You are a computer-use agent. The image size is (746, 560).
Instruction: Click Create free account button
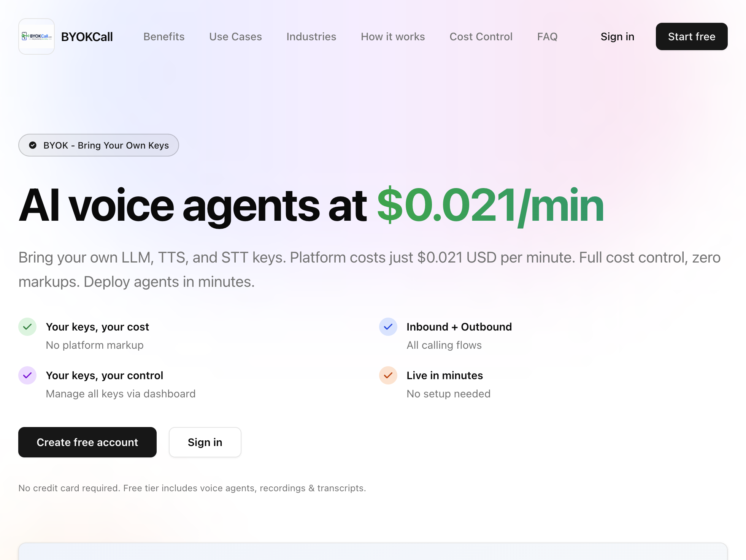[87, 442]
